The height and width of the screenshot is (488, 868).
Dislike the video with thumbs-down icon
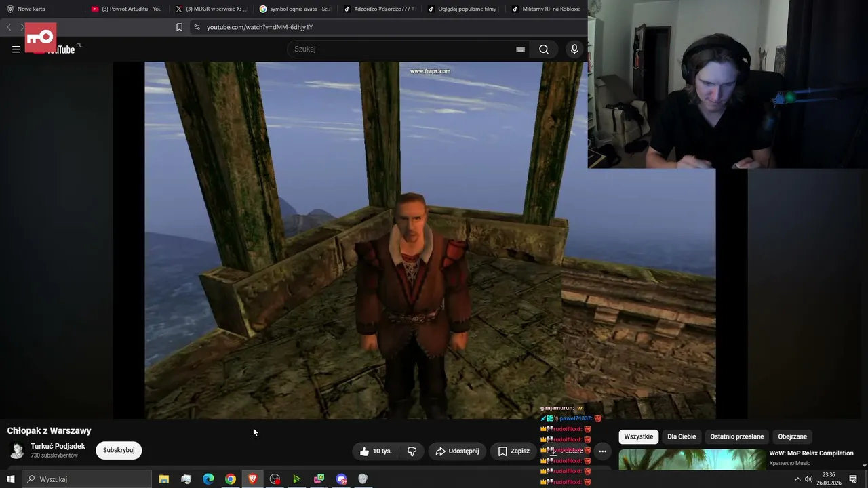tap(412, 451)
